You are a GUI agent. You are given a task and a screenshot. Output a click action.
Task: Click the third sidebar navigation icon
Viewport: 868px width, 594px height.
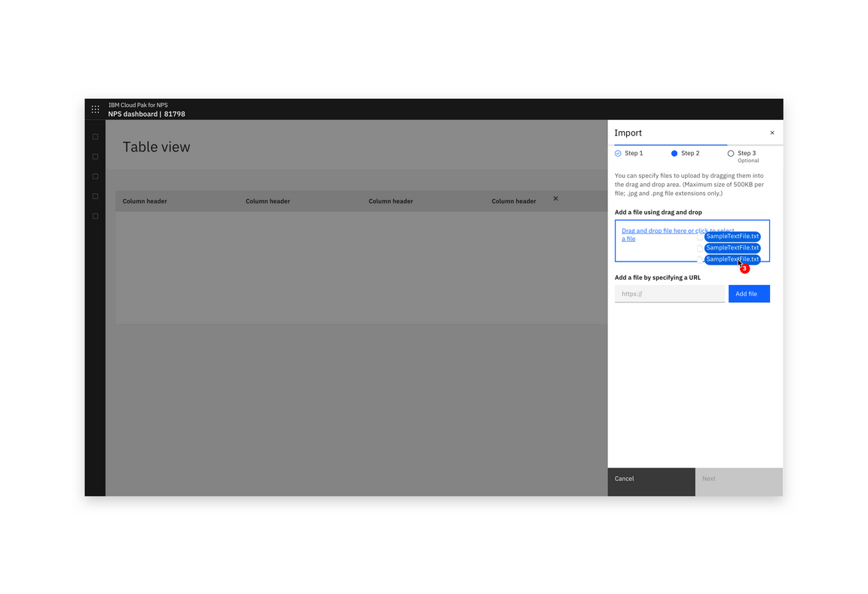(95, 176)
